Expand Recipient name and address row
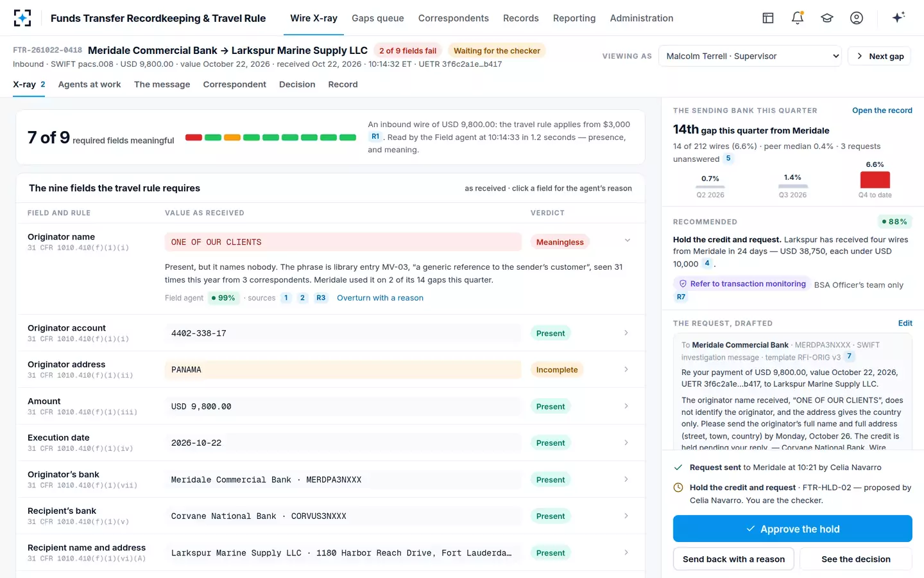This screenshot has height=578, width=924. tap(626, 552)
